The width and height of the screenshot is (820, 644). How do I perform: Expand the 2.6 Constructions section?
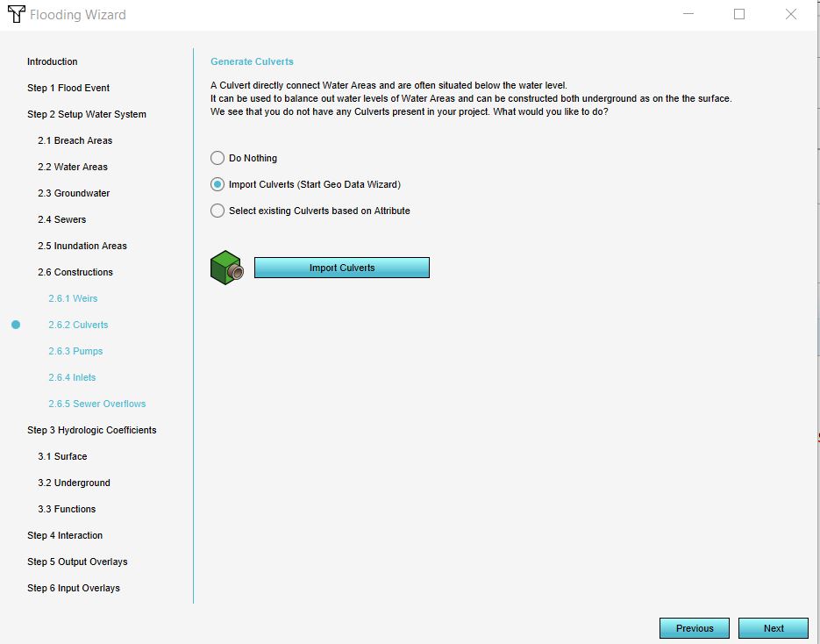click(x=75, y=272)
